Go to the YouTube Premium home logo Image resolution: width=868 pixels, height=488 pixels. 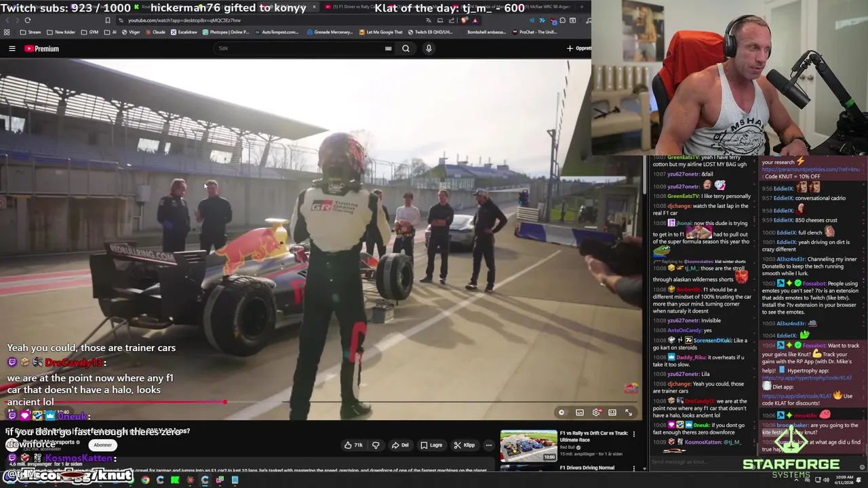[42, 49]
